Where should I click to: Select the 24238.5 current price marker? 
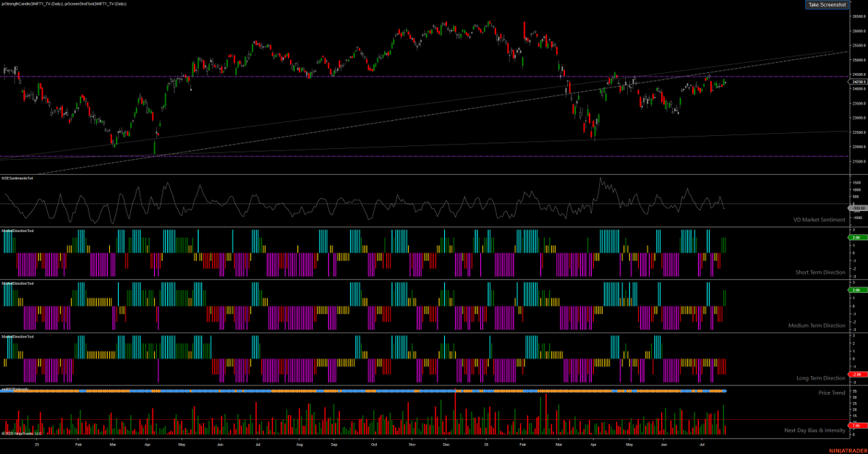pyautogui.click(x=858, y=82)
